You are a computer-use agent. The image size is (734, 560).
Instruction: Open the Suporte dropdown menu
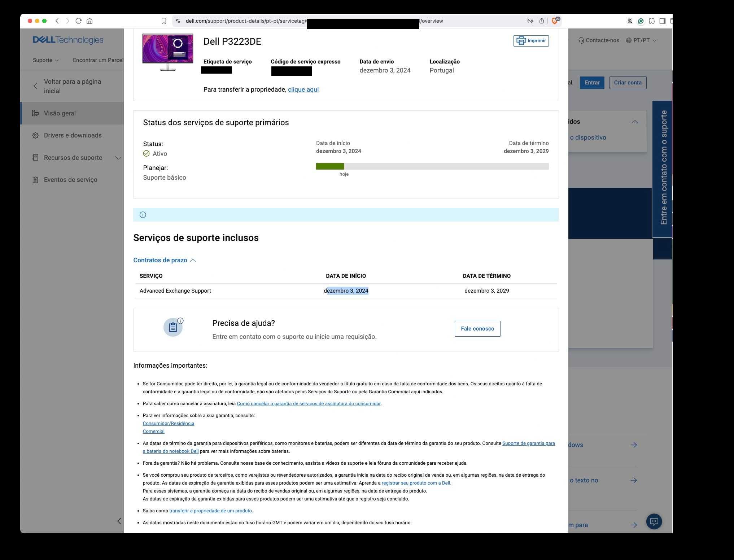click(x=45, y=60)
